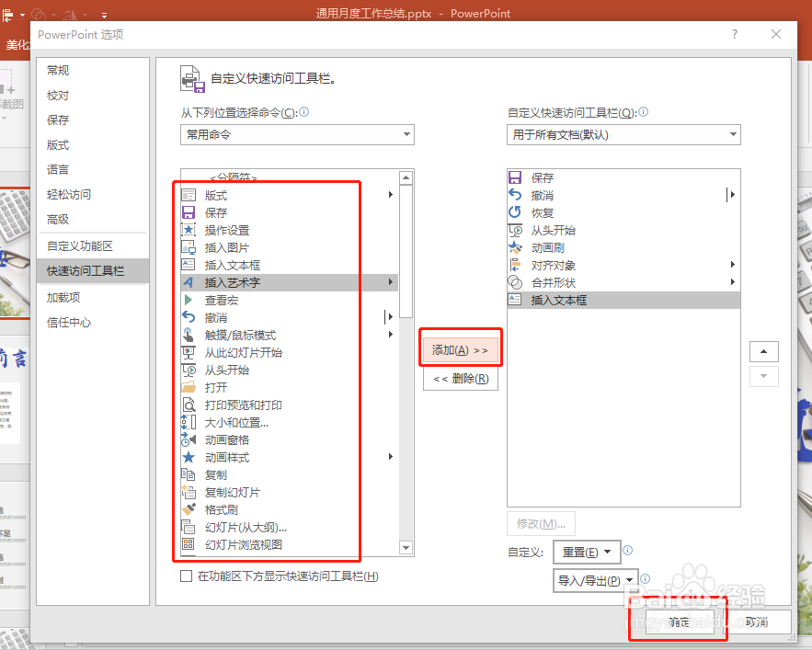Select the 插入图片 command

221,247
